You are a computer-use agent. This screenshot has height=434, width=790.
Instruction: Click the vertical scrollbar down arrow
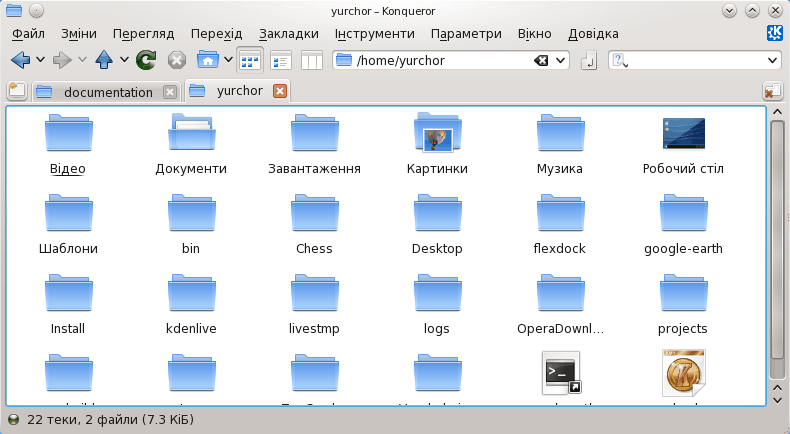776,397
